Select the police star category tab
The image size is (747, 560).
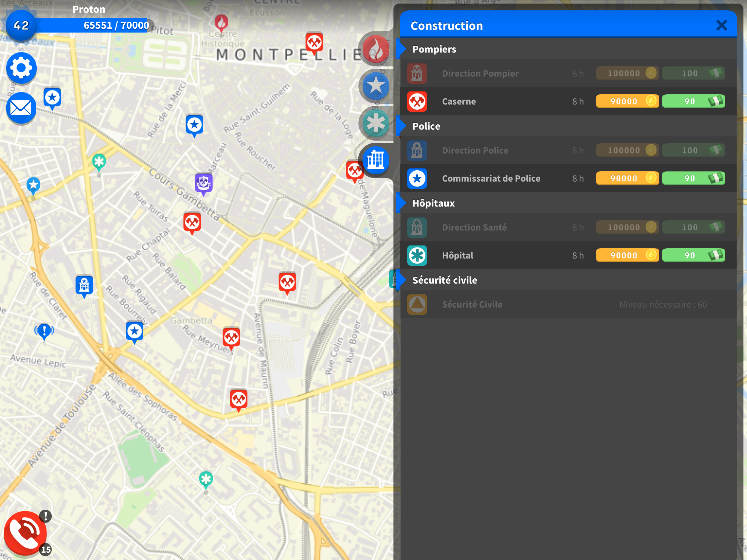click(x=375, y=86)
